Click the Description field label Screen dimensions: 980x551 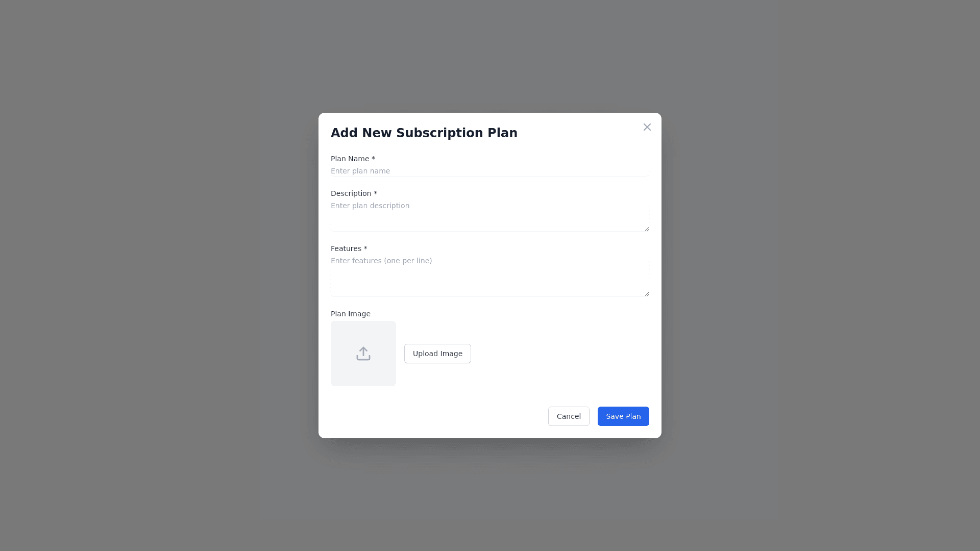click(x=351, y=193)
